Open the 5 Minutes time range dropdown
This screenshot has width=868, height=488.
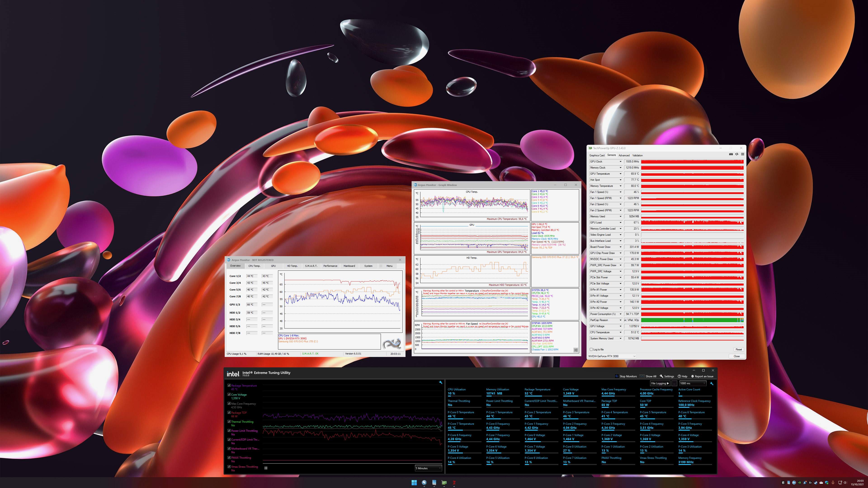[428, 468]
